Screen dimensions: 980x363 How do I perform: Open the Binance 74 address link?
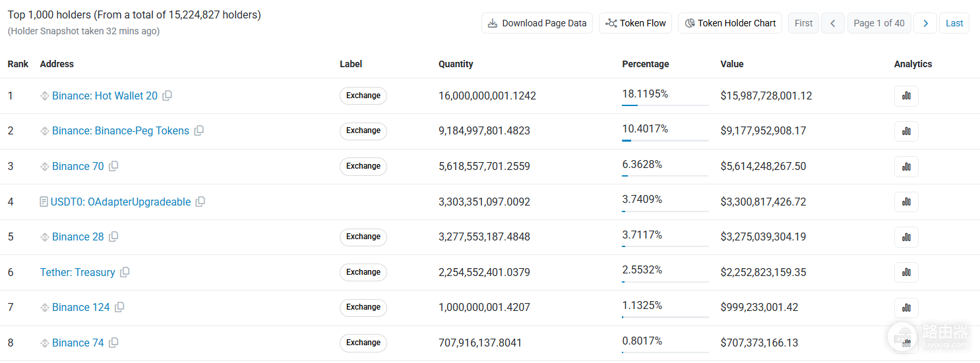click(x=78, y=343)
